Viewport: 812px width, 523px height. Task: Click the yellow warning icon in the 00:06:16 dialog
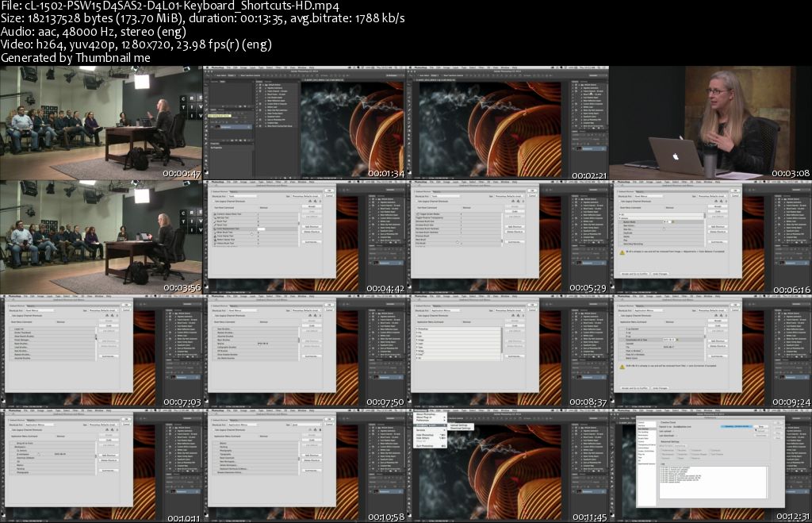pyautogui.click(x=622, y=252)
